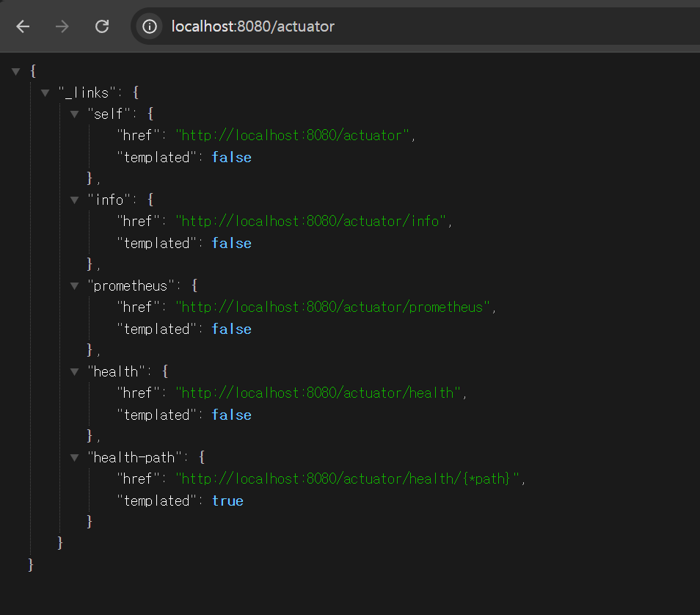This screenshot has width=700, height=615.
Task: Click the "_links" key text
Action: click(87, 93)
